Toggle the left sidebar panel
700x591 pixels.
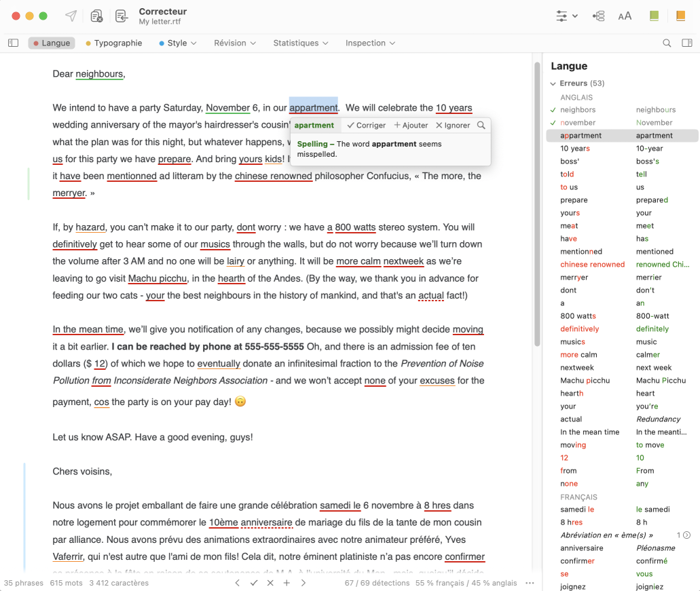(14, 43)
